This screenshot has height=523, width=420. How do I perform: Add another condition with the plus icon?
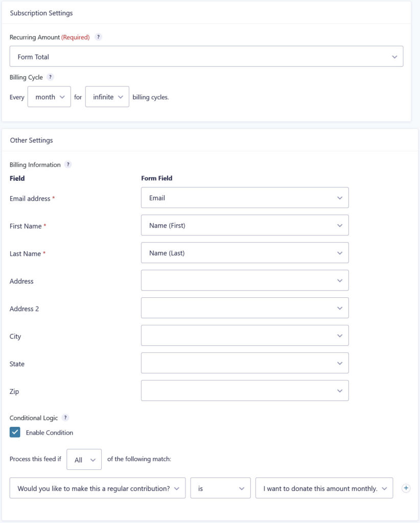[x=406, y=488]
